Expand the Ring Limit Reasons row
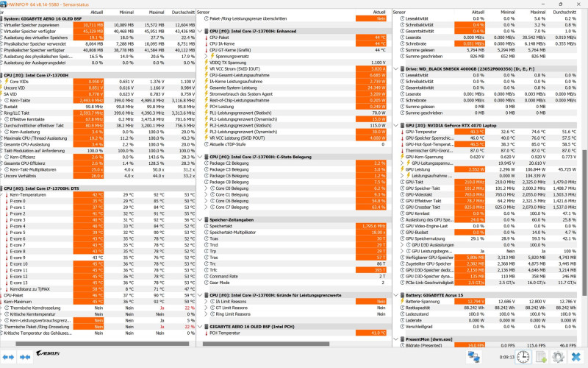This screenshot has height=368, width=588. coord(207,314)
